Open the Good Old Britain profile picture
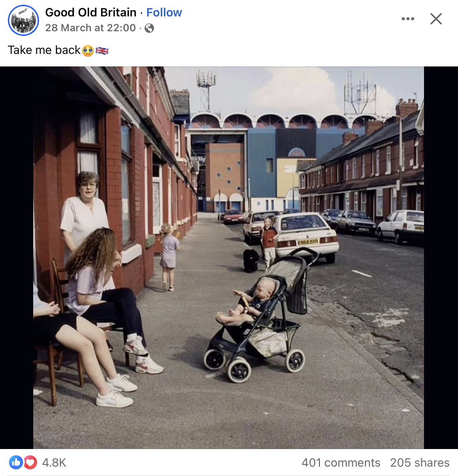This screenshot has width=458, height=476. tap(23, 20)
